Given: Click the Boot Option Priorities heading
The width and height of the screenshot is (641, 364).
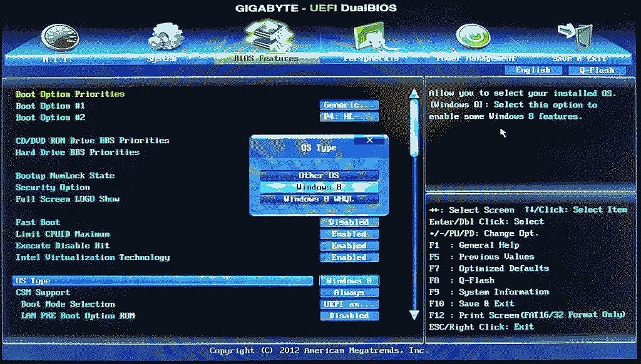Looking at the screenshot, I should point(70,94).
